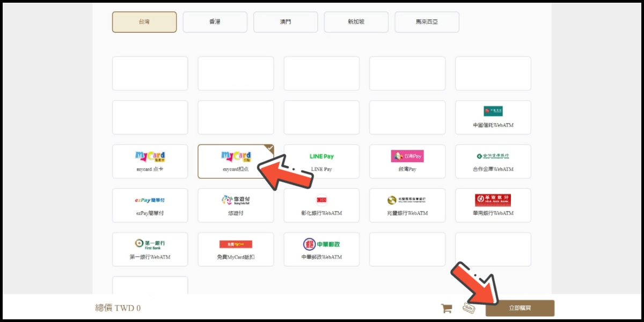Select 免費MyCard抵扣 payment option
Screen dimensions: 644x322
236,250
